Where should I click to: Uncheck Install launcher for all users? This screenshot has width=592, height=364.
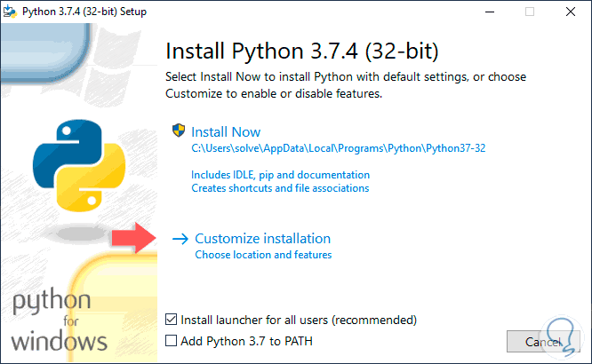point(172,320)
